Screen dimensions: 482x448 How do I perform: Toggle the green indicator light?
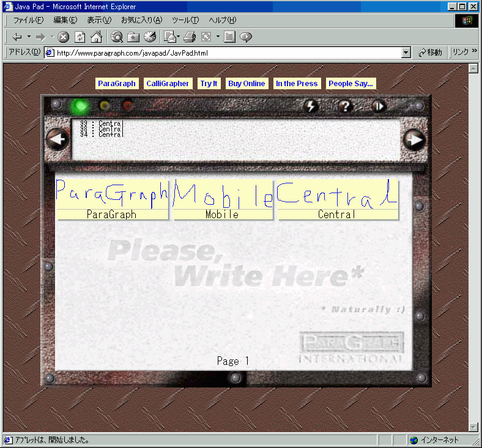tap(79, 106)
